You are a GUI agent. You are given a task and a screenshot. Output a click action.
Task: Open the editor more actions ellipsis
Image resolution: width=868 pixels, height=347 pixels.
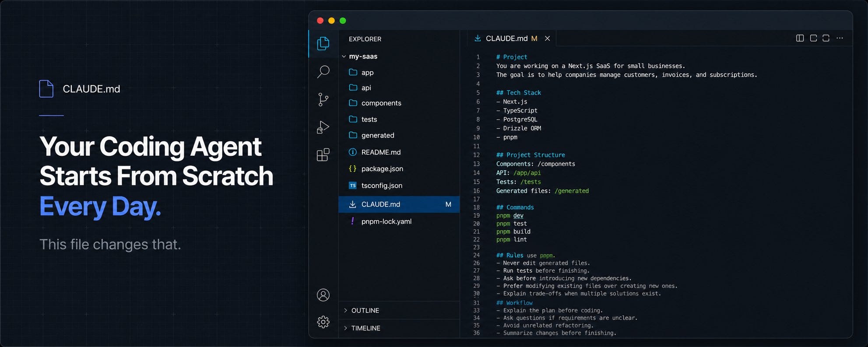coord(840,38)
